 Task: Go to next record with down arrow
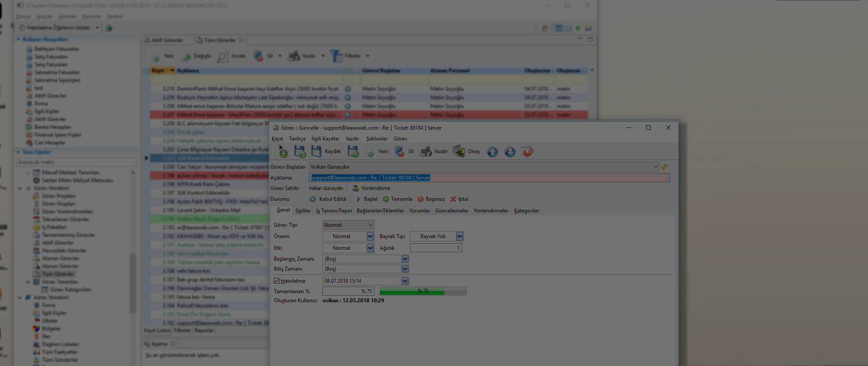coord(510,152)
